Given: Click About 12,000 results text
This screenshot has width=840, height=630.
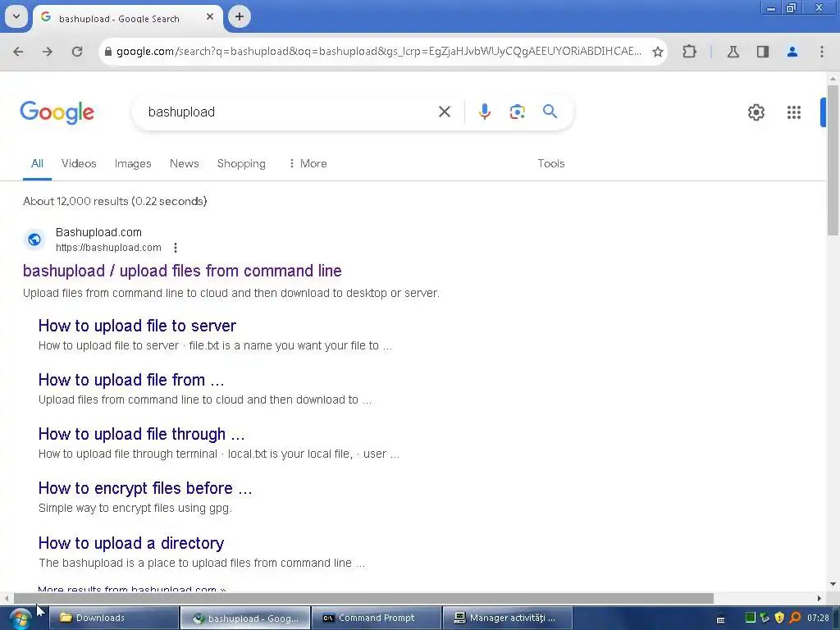Looking at the screenshot, I should (115, 202).
